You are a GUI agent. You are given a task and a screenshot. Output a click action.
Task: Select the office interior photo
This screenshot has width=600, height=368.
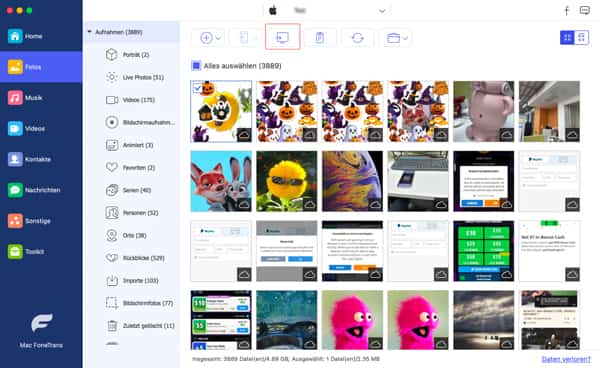549,111
